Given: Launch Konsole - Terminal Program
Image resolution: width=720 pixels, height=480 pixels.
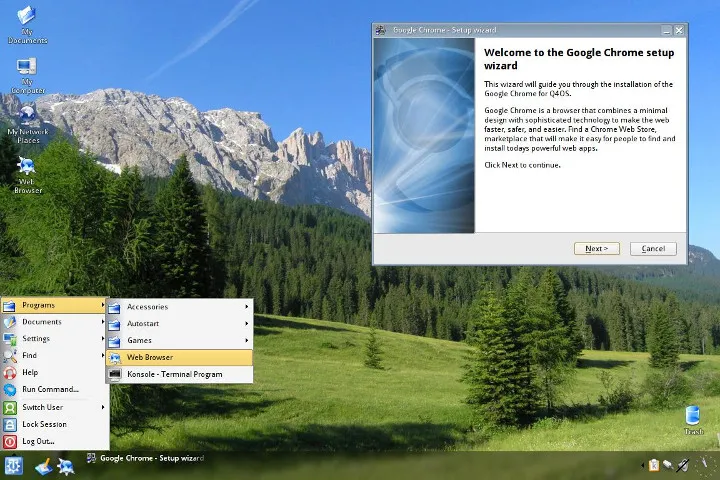Looking at the screenshot, I should (x=180, y=374).
